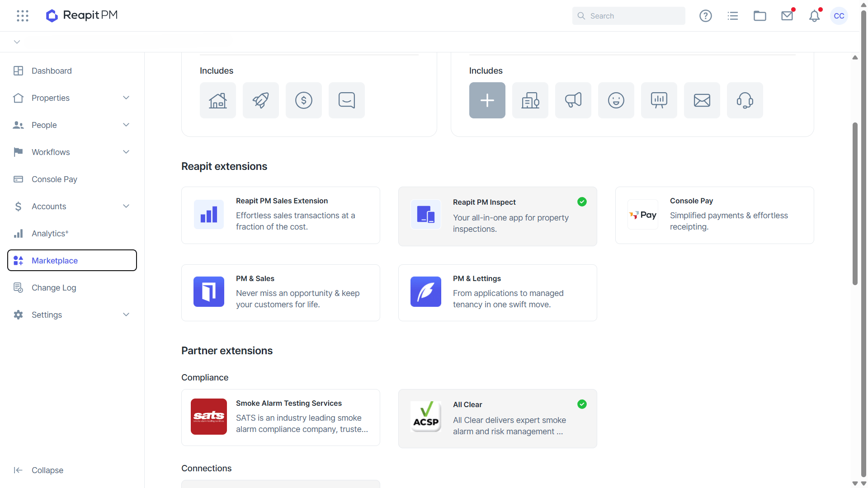Click inside the Search field
The height and width of the screenshot is (488, 868).
[628, 16]
